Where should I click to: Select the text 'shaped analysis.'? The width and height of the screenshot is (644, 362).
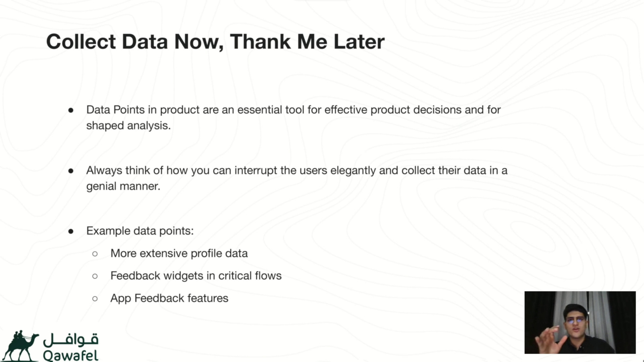[x=128, y=126]
